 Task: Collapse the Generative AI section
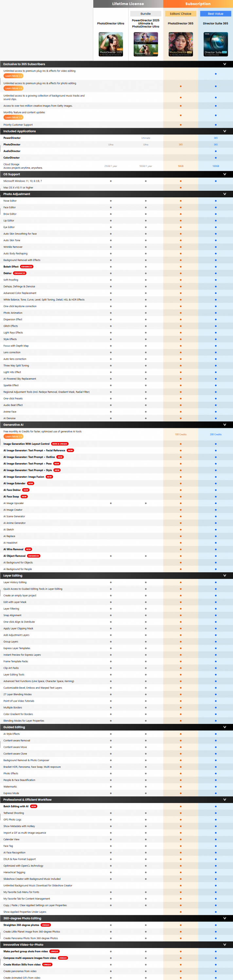(x=224, y=425)
